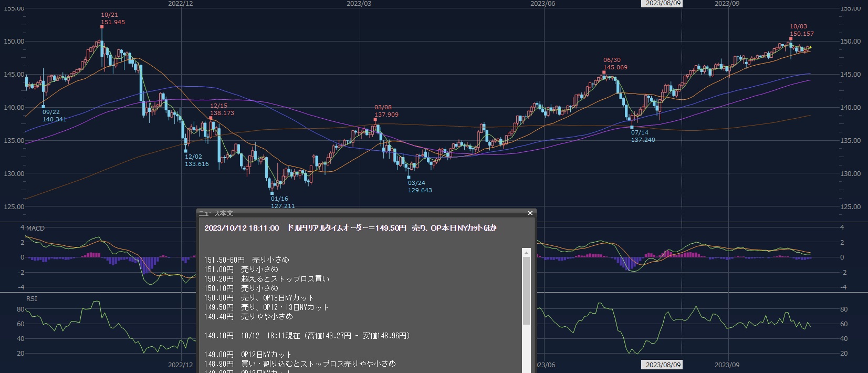
Task: Click the 07/14 low marker at 137.240
Action: point(632,127)
